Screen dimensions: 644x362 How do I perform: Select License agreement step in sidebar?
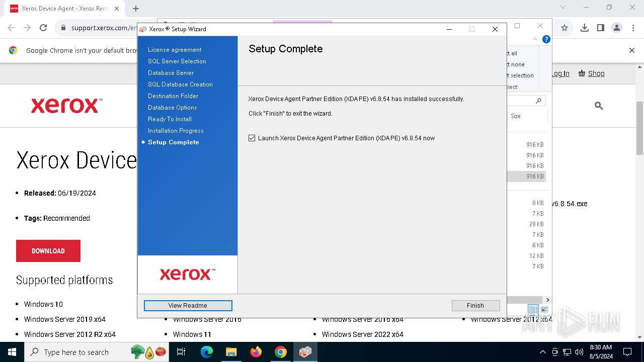tap(175, 50)
